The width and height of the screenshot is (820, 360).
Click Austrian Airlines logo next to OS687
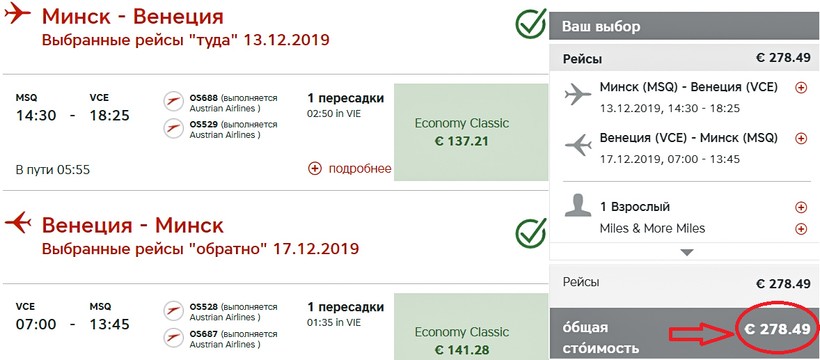click(173, 338)
